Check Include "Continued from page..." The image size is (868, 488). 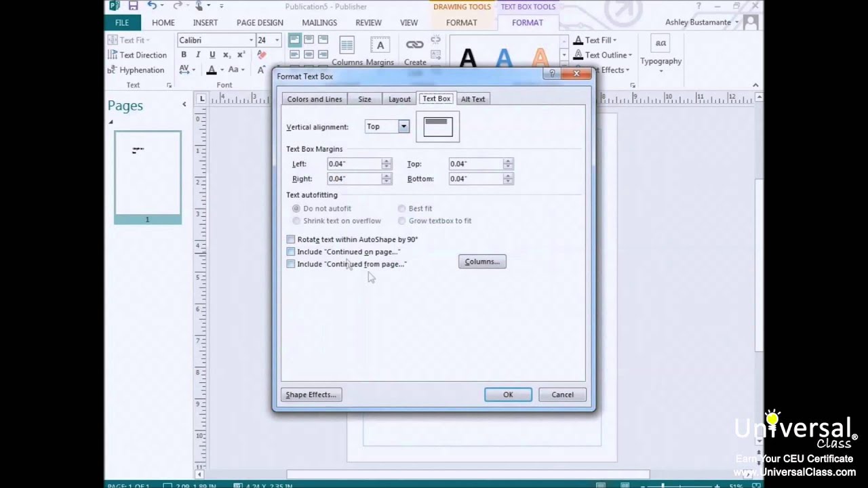click(x=291, y=264)
